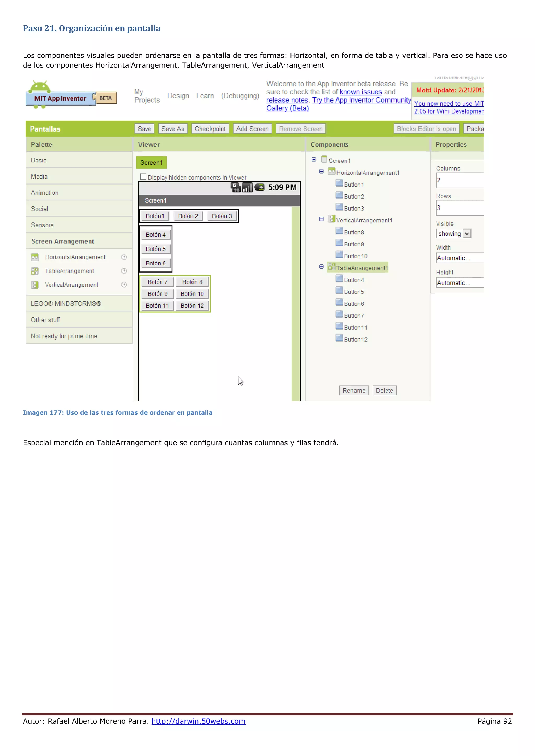Image resolution: width=535 pixels, height=756 pixels.
Task: Click the Button10 component icon
Action: pos(339,255)
